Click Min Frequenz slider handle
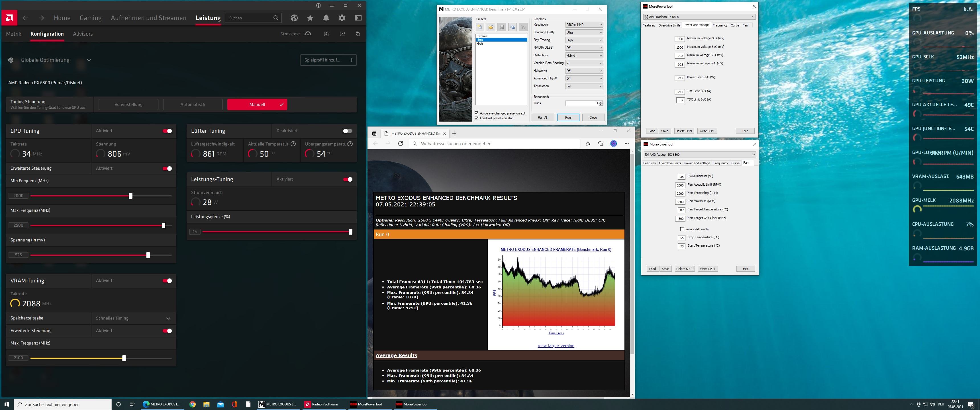980x410 pixels. 130,196
